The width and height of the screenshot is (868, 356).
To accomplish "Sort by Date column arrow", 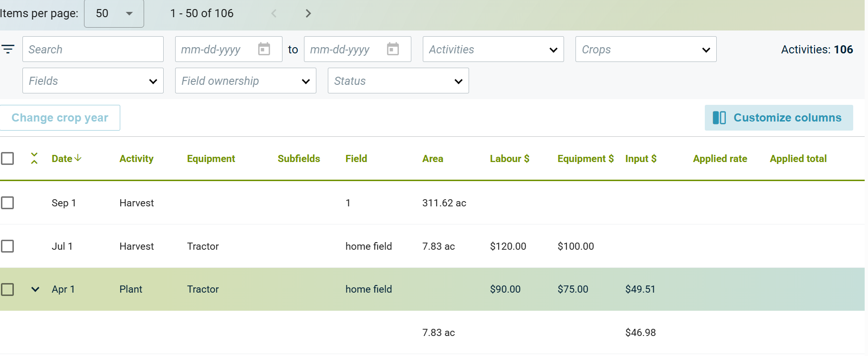I will 78,158.
